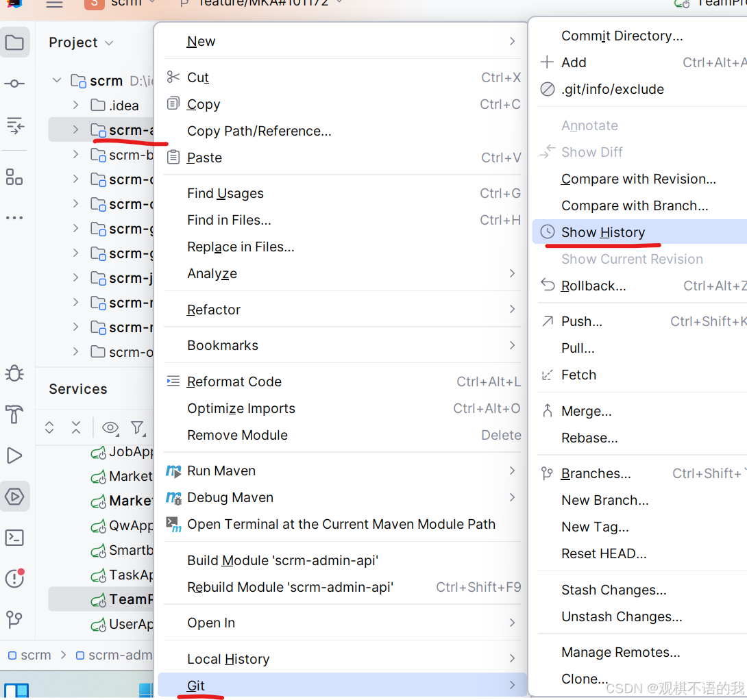Open the Git submenu entry

click(342, 685)
